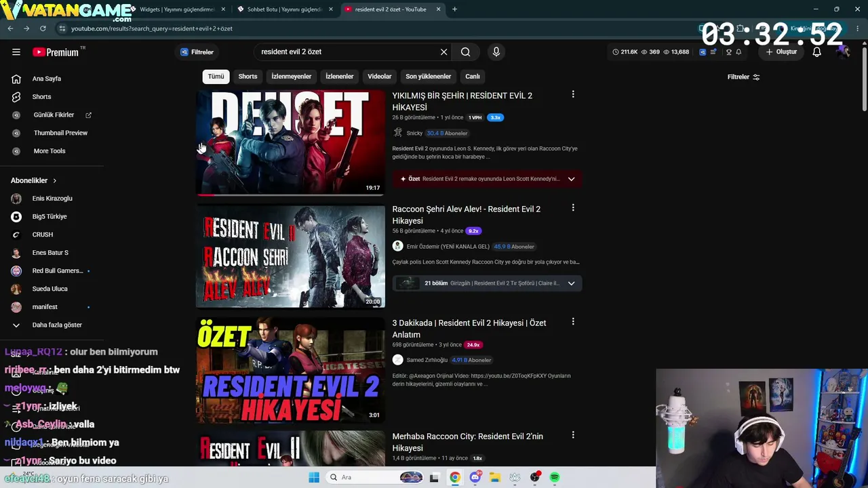Open the Snicky channel link
868x488 pixels.
point(414,134)
